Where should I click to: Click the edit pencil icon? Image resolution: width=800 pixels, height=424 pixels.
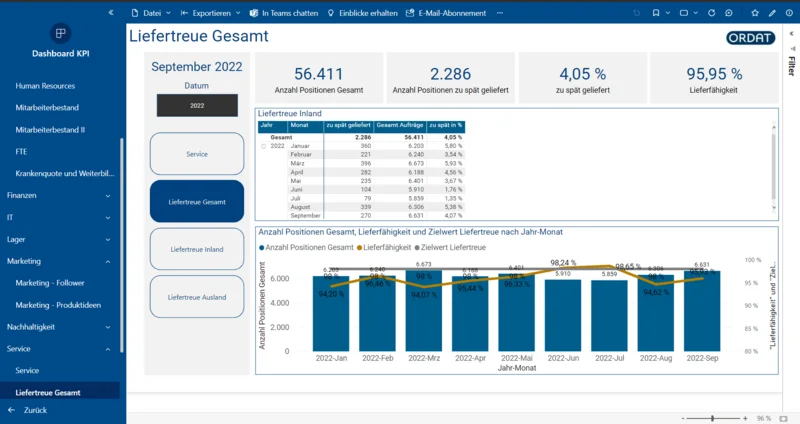[x=772, y=13]
